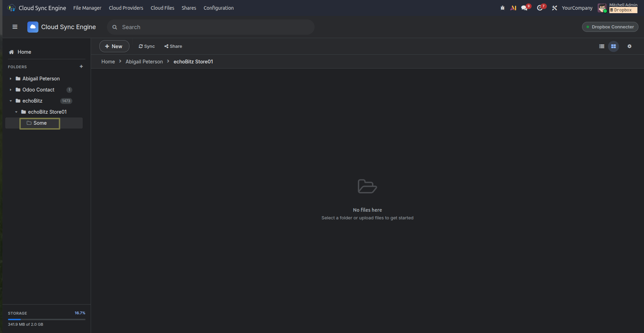
Task: Click the bug debug icon in top bar
Action: pos(502,8)
